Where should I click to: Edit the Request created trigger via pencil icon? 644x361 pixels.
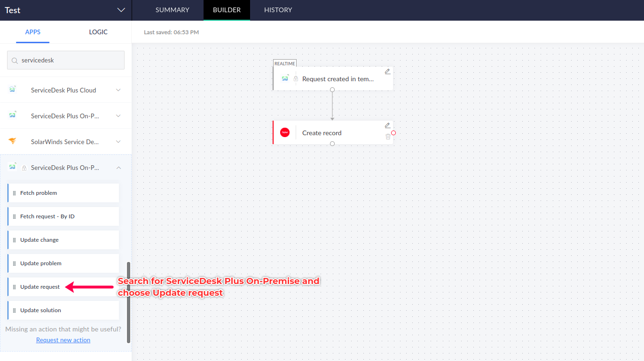pyautogui.click(x=387, y=71)
